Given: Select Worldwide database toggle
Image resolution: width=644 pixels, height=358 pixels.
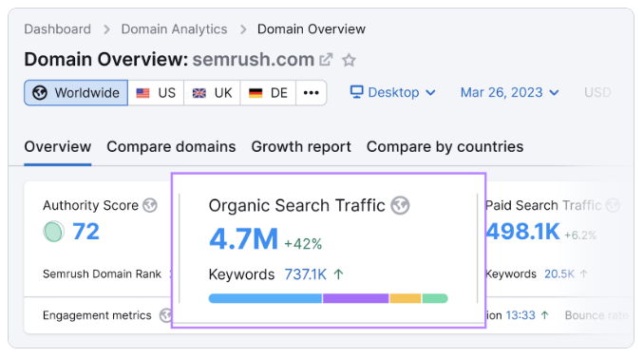Looking at the screenshot, I should tap(76, 93).
